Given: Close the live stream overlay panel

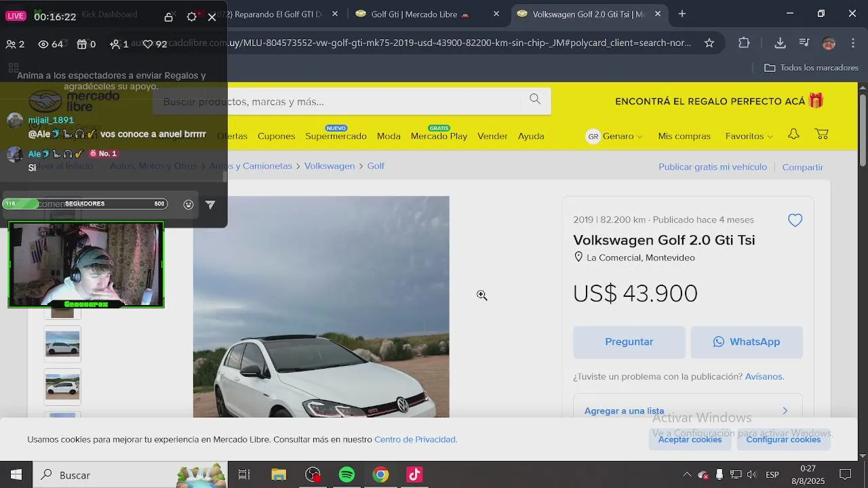Looking at the screenshot, I should pos(212,17).
